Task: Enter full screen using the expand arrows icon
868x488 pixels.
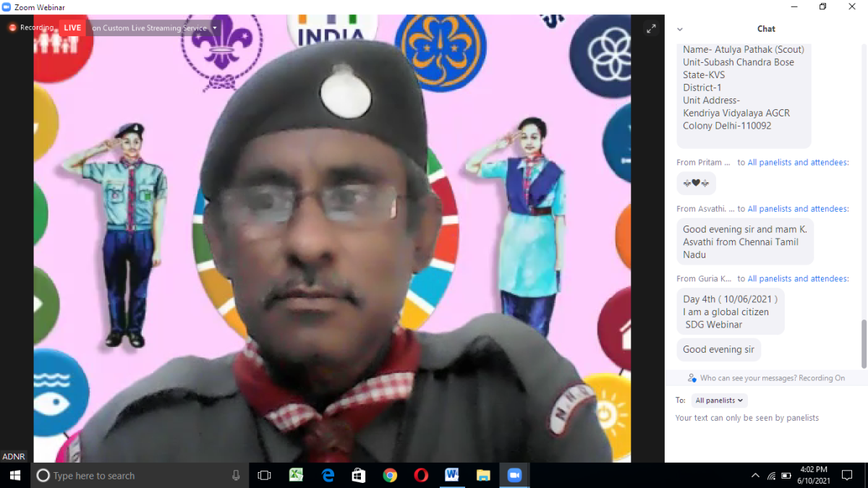Action: coord(651,29)
